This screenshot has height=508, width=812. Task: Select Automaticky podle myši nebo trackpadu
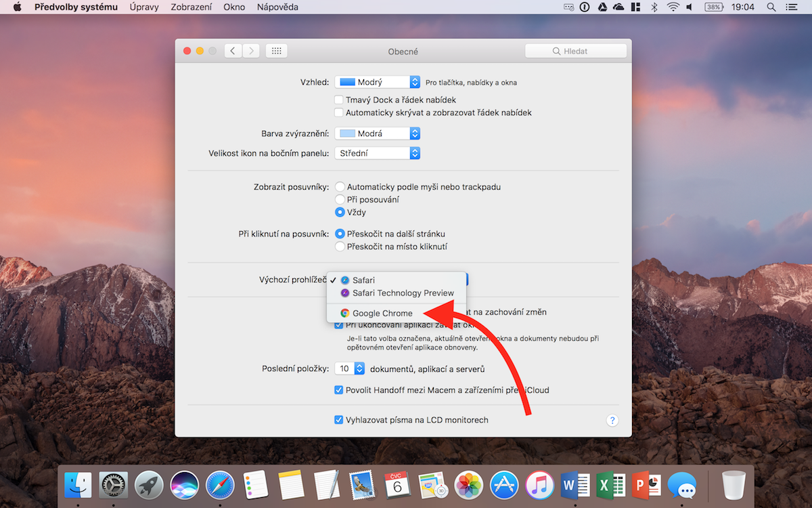pos(340,186)
